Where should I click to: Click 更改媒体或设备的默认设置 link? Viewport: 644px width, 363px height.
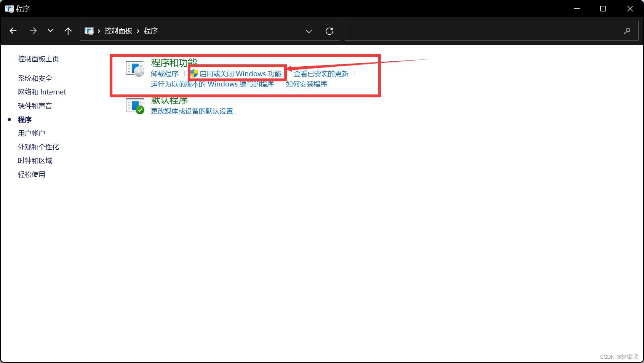192,111
